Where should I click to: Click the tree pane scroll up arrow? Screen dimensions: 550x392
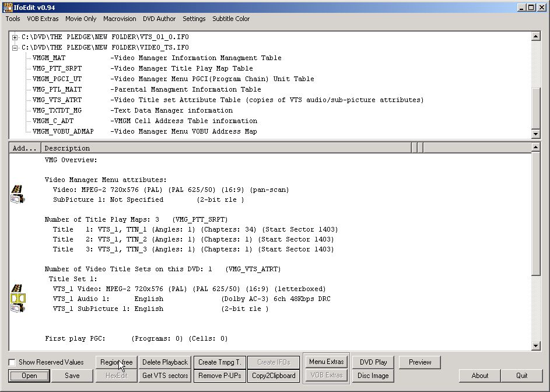click(535, 36)
